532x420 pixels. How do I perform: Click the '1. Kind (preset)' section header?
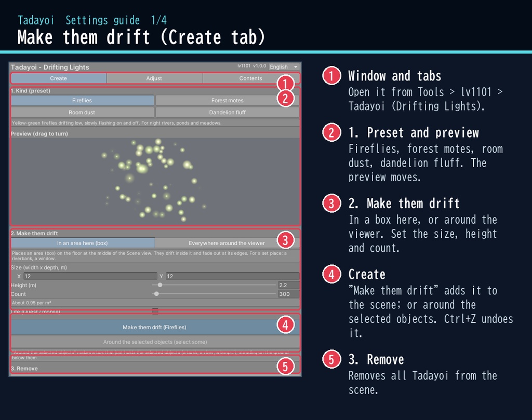[31, 91]
